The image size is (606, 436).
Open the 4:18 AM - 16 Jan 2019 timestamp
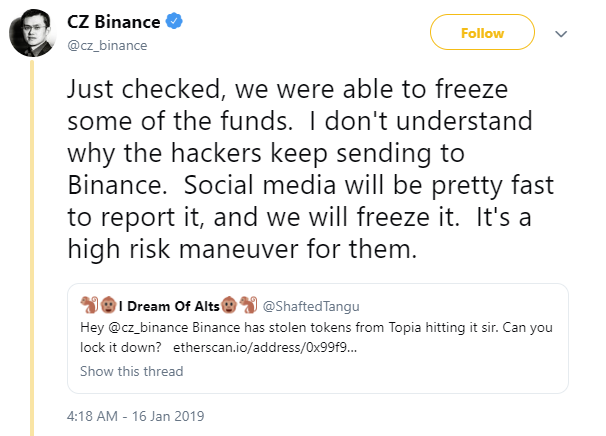(x=136, y=413)
